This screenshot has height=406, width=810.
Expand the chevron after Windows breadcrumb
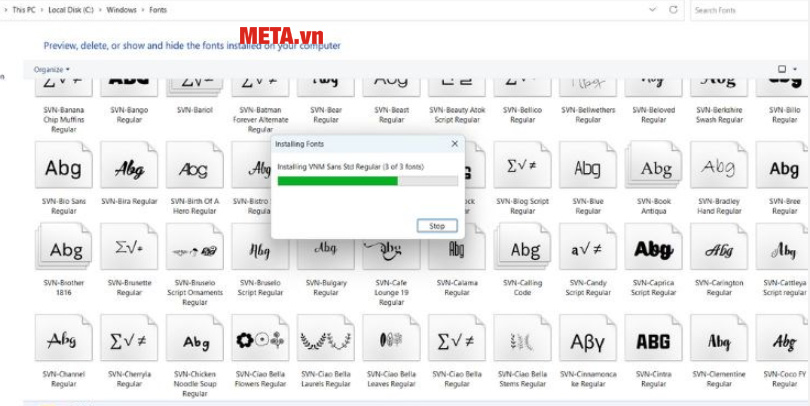143,10
